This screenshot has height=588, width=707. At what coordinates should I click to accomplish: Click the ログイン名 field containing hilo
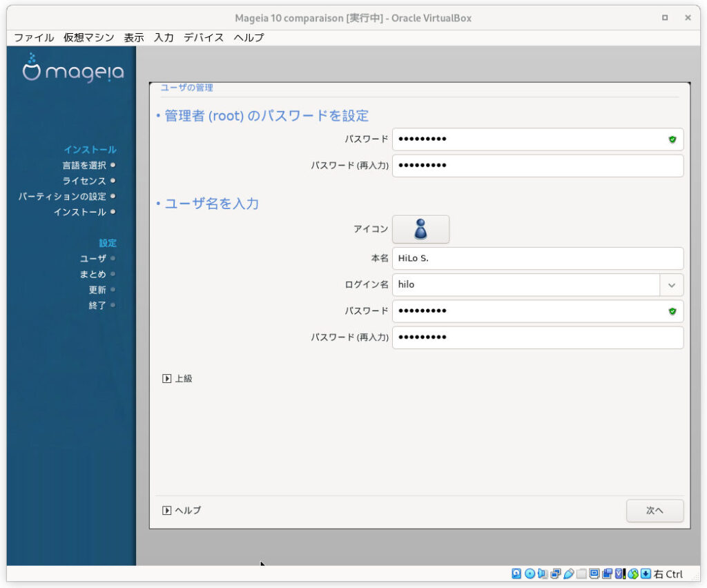tap(526, 285)
